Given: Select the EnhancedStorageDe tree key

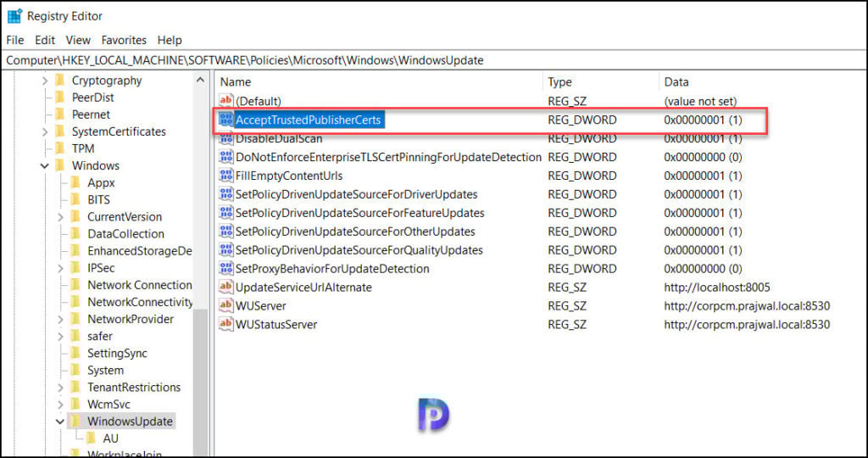Looking at the screenshot, I should point(140,251).
